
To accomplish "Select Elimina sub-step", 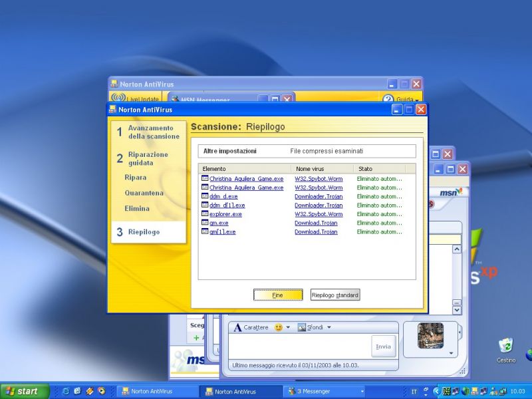I will pos(137,208).
